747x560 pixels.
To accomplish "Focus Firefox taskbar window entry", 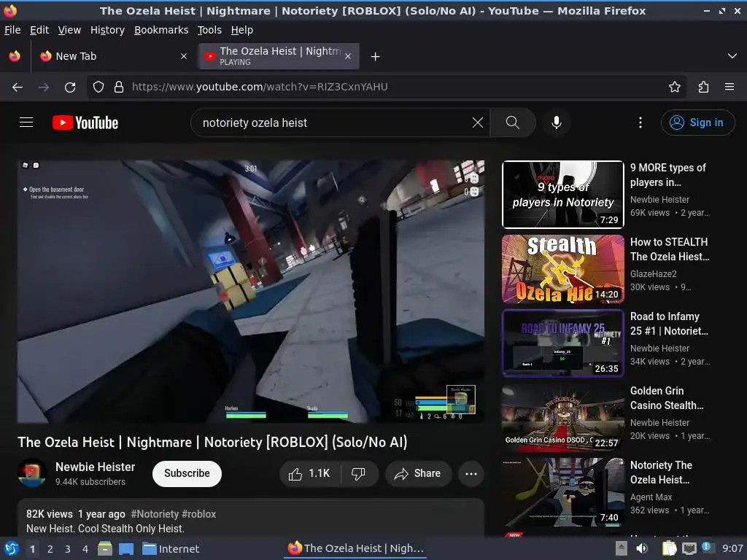I will coord(356,548).
